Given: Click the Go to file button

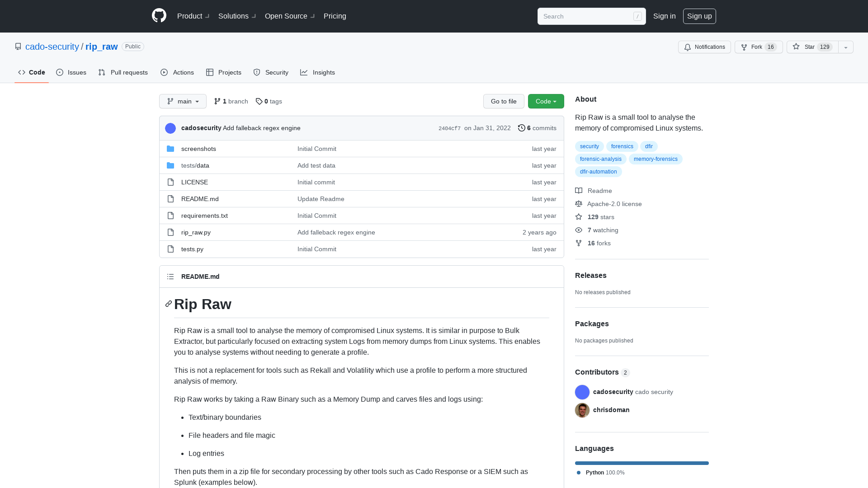Looking at the screenshot, I should (x=504, y=101).
